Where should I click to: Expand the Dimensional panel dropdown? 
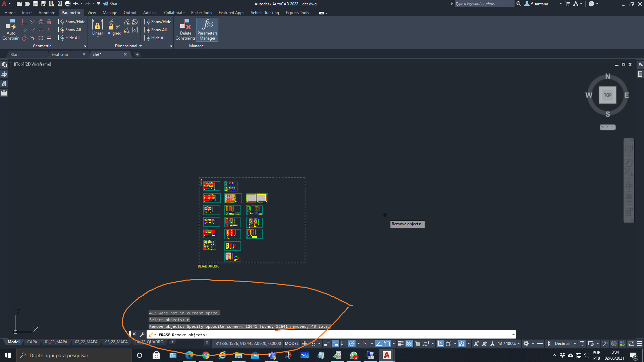point(141,46)
